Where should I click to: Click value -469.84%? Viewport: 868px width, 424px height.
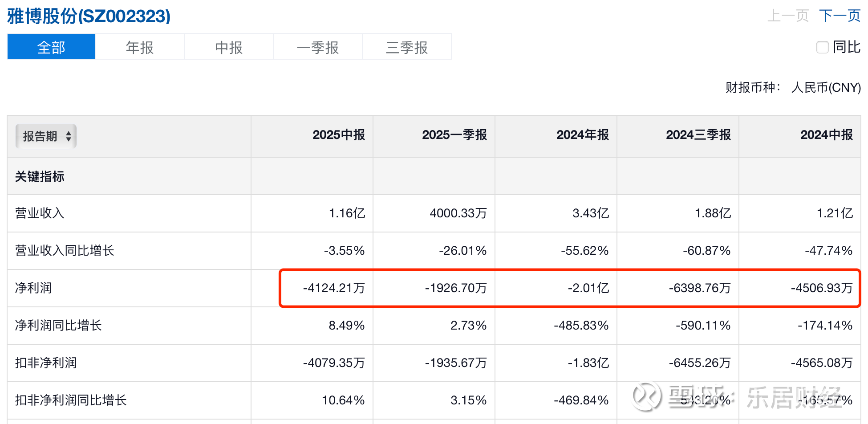click(x=581, y=400)
